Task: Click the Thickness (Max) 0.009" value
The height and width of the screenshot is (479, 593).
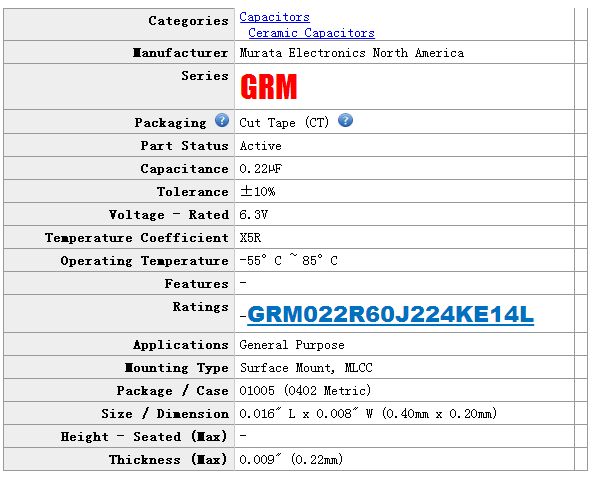Action: tap(291, 460)
